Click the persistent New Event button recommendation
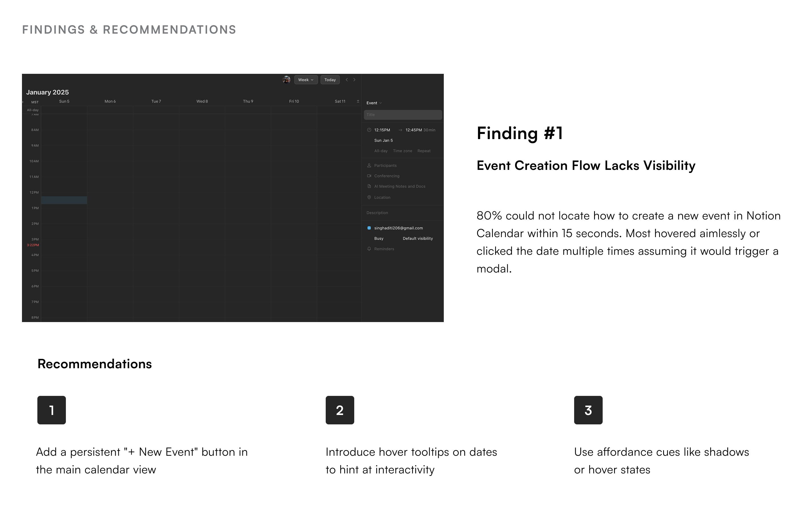The image size is (812, 521). tap(142, 461)
